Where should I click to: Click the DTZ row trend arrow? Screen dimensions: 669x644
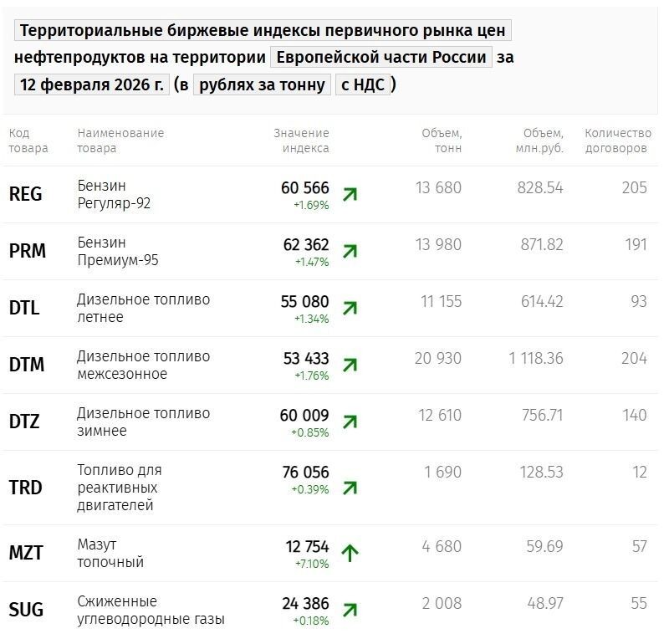pyautogui.click(x=350, y=422)
